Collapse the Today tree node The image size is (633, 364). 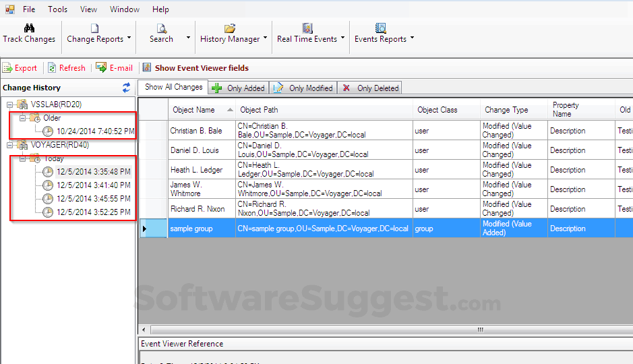click(x=23, y=158)
